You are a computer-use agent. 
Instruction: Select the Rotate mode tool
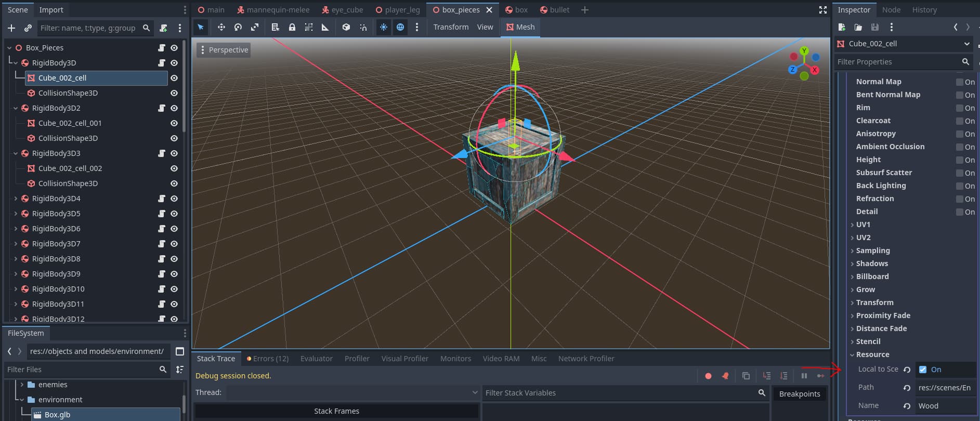238,27
